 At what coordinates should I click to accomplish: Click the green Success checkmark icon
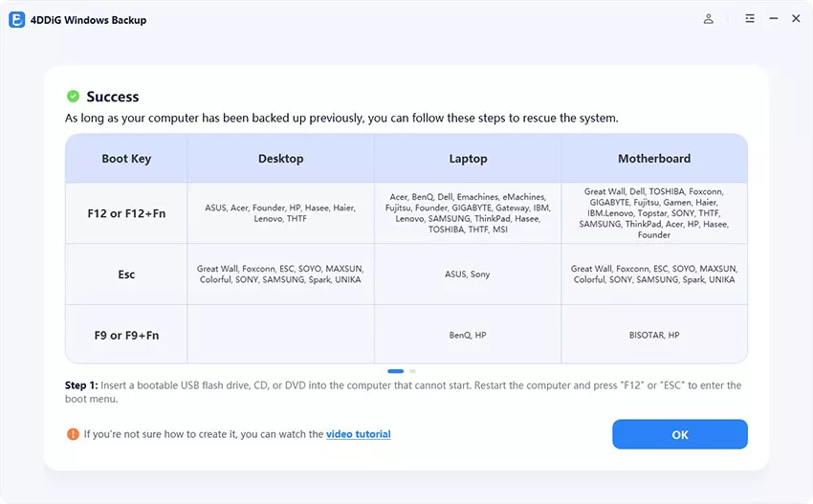pos(73,97)
